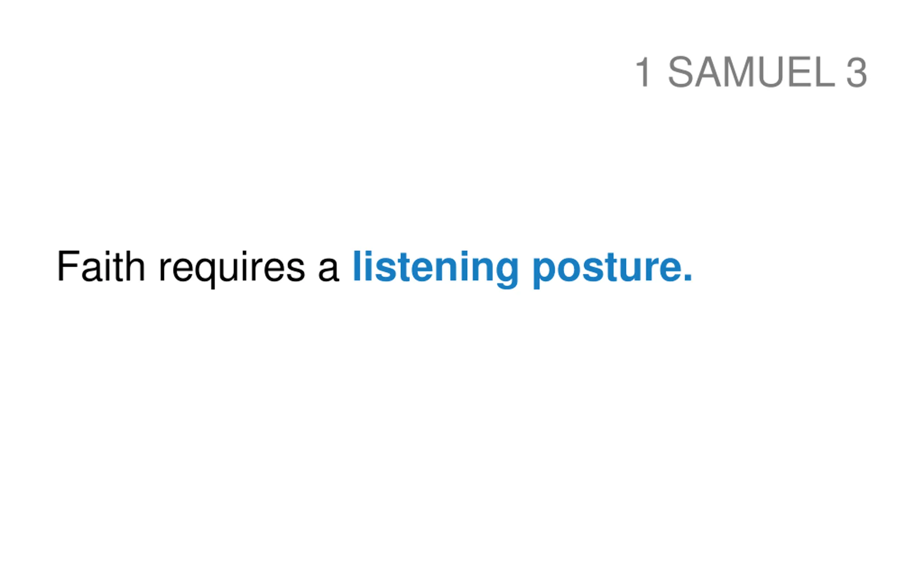Click the first 'l' of listening
Image resolution: width=924 pixels, height=577 pixels.
coord(357,266)
